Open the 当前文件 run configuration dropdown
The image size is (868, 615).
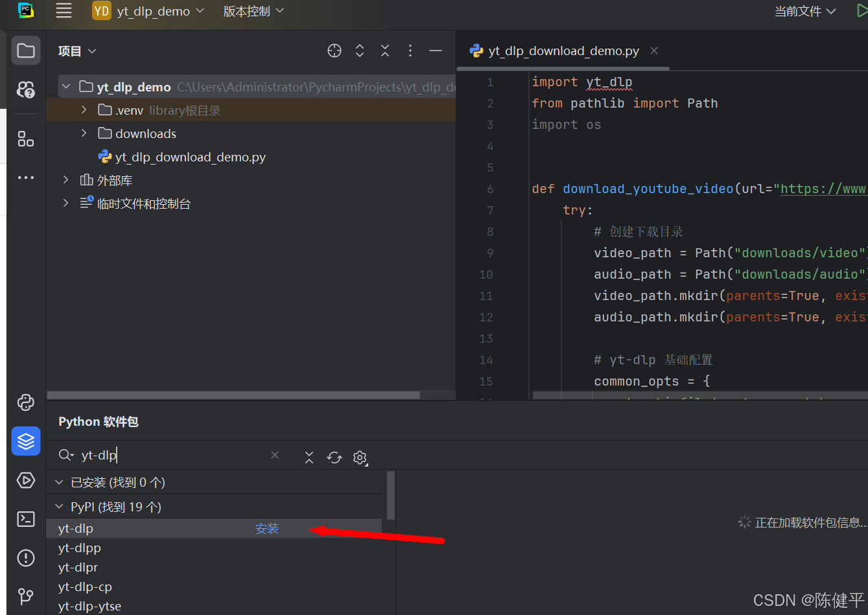tap(805, 11)
